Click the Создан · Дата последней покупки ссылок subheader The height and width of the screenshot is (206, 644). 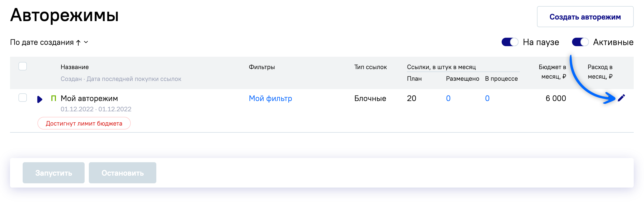click(x=121, y=79)
